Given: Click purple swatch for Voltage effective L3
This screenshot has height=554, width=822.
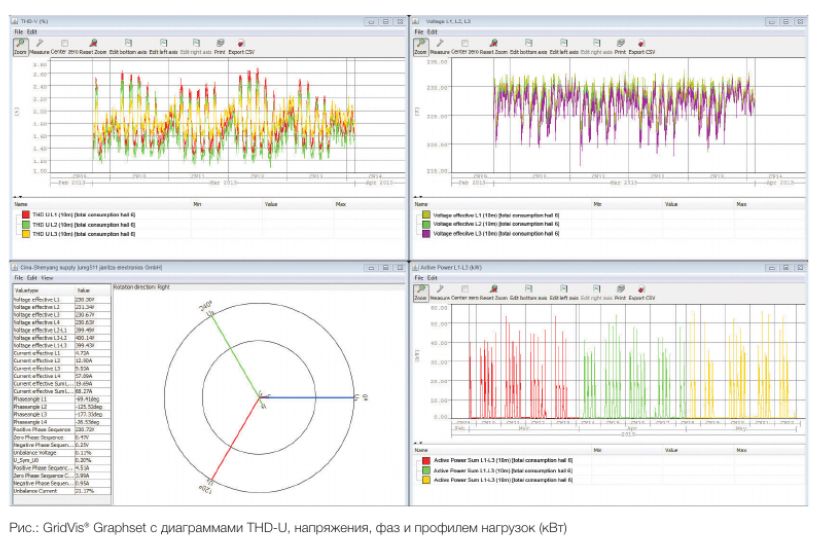Looking at the screenshot, I should tap(425, 233).
